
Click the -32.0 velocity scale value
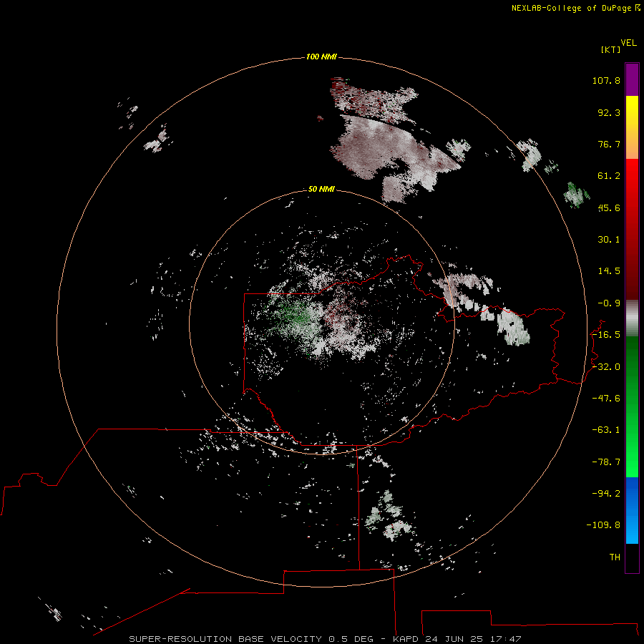(606, 367)
